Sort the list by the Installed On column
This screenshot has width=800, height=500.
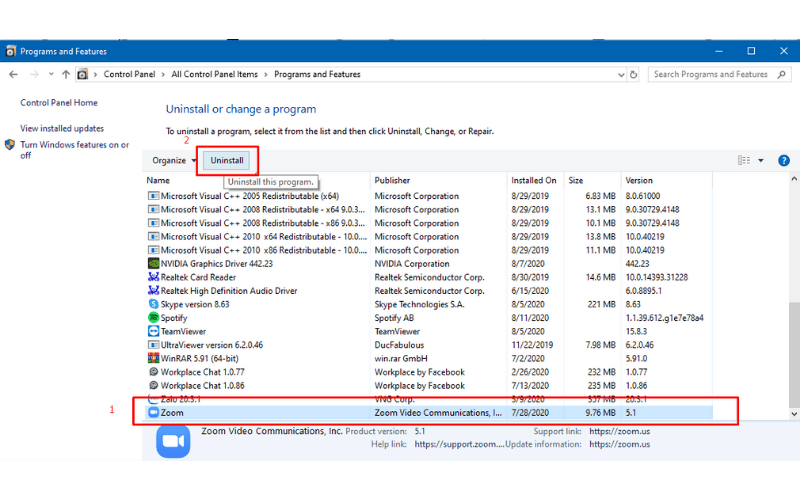[535, 181]
